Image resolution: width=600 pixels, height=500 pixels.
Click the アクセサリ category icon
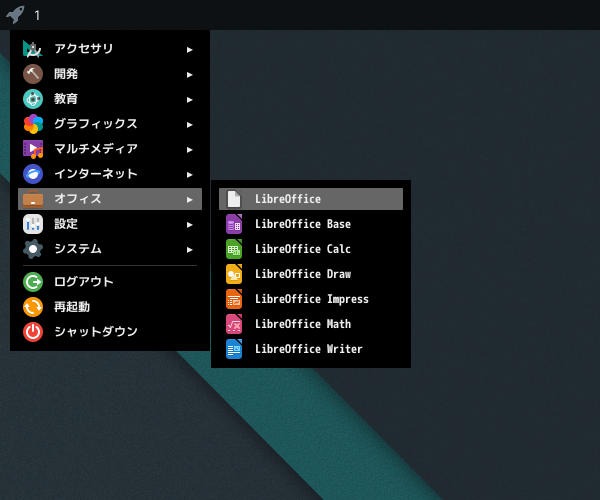pos(33,49)
